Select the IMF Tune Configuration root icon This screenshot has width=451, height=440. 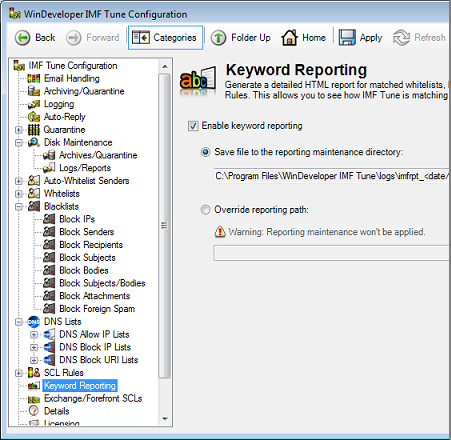tap(19, 65)
